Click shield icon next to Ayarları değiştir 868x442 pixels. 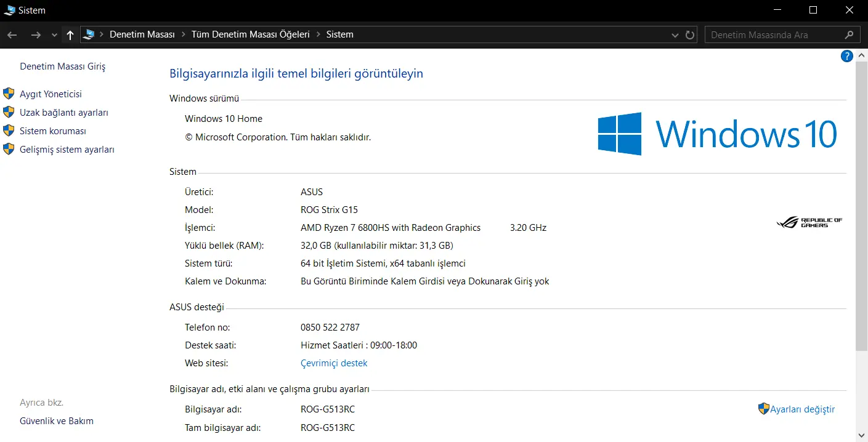click(764, 409)
